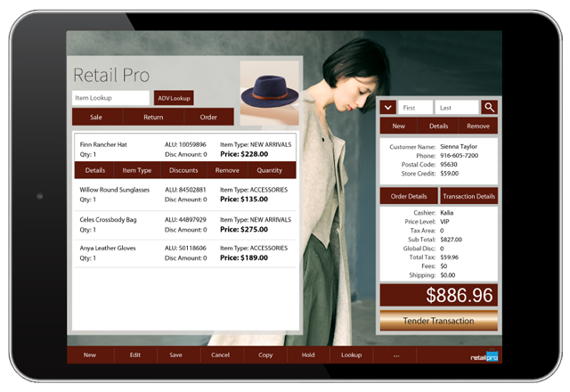Open customer Details button

click(438, 126)
